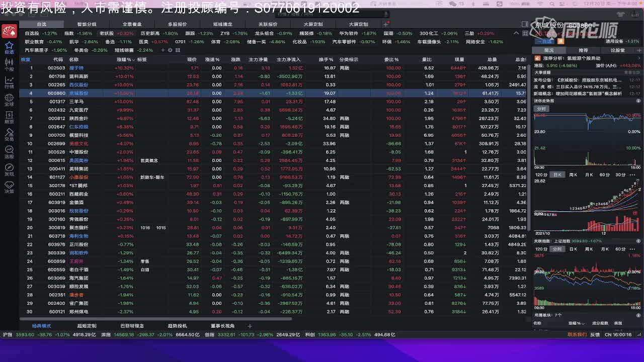Open 发布公告 京城股份 news item

coord(588,80)
